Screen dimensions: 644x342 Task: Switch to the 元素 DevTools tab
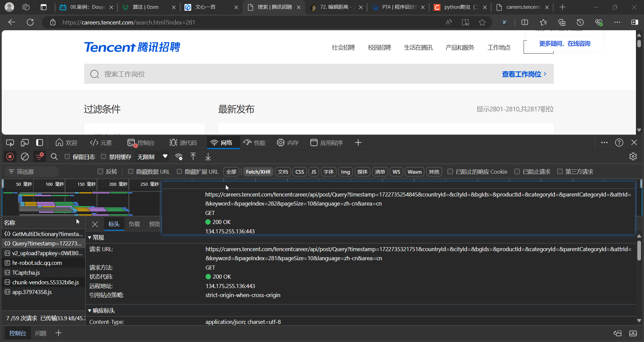click(101, 143)
